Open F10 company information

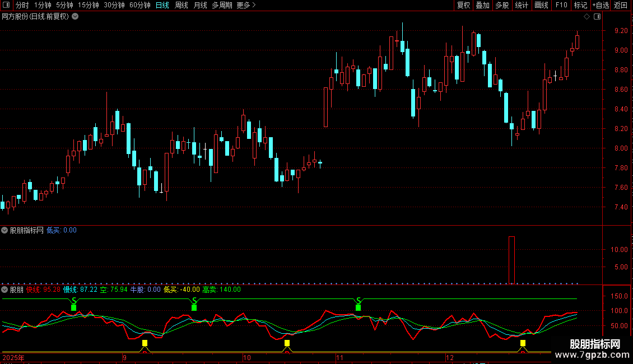pos(561,5)
